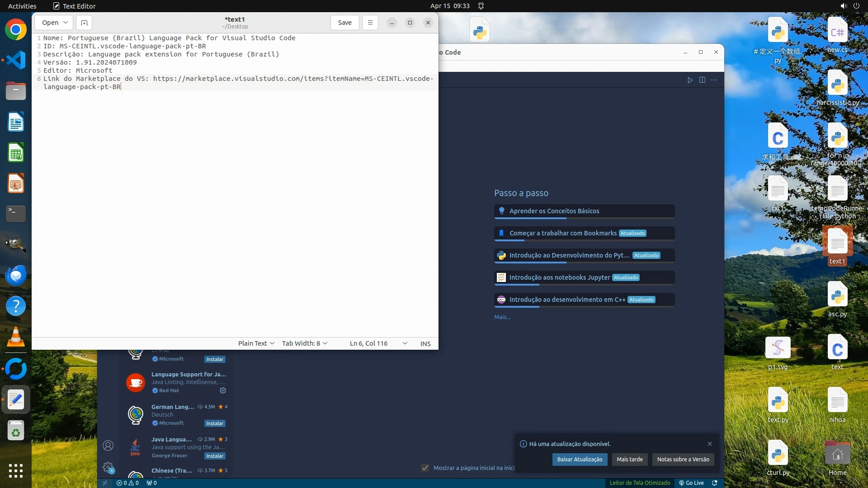Viewport: 868px width, 488px height.
Task: Open the Text Editor hamburger menu
Action: pyautogui.click(x=370, y=23)
